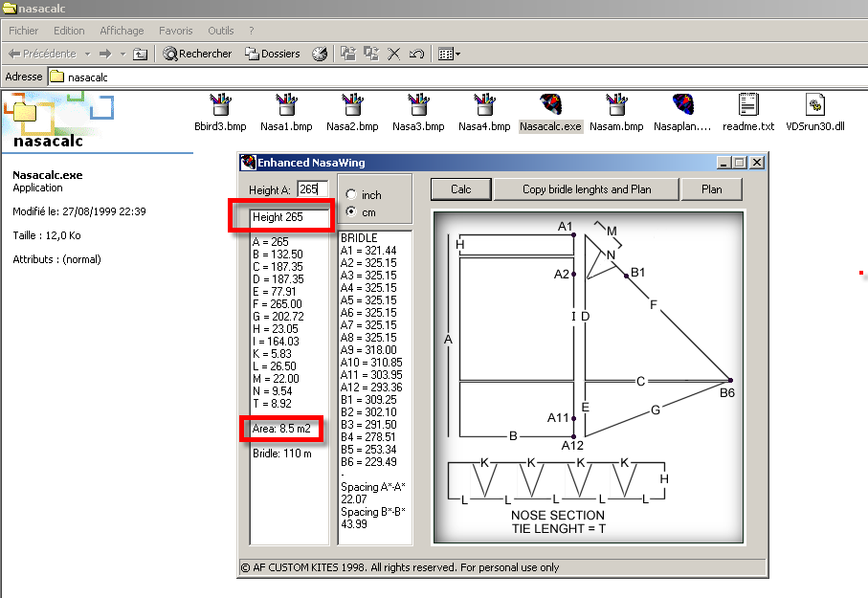Screen dimensions: 868x598
Task: Open the ? help menu
Action: tap(252, 31)
